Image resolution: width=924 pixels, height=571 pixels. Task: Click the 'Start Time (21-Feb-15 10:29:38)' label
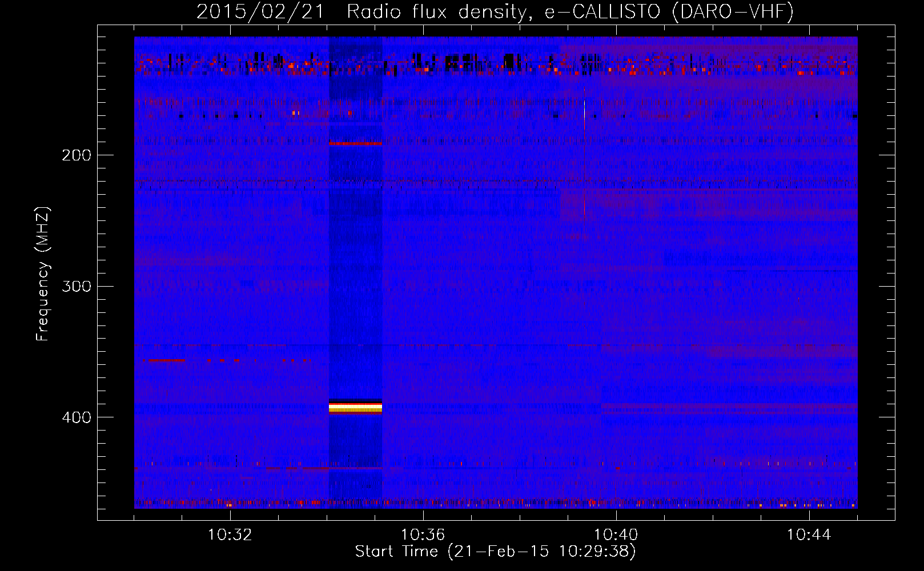496,552
